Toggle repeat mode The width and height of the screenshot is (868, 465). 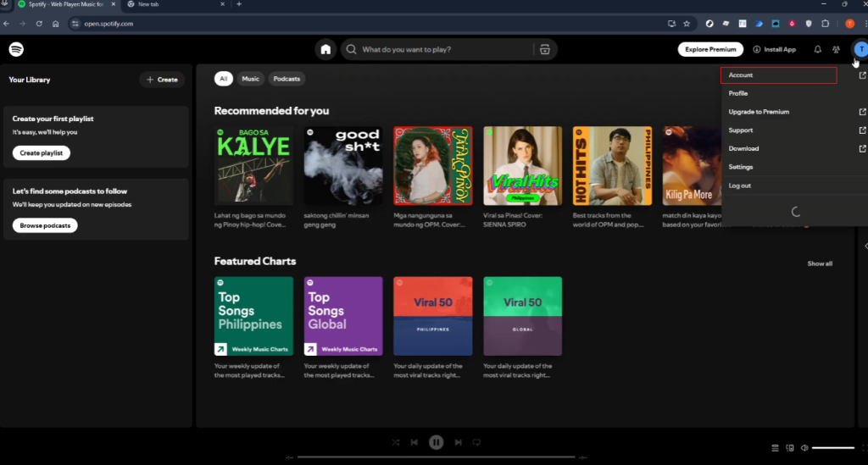(x=476, y=442)
